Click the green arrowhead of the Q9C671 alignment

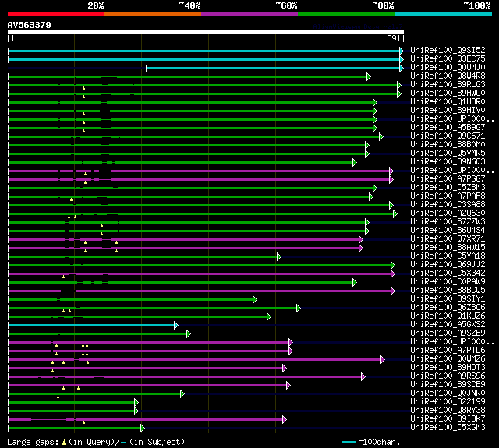(381, 136)
